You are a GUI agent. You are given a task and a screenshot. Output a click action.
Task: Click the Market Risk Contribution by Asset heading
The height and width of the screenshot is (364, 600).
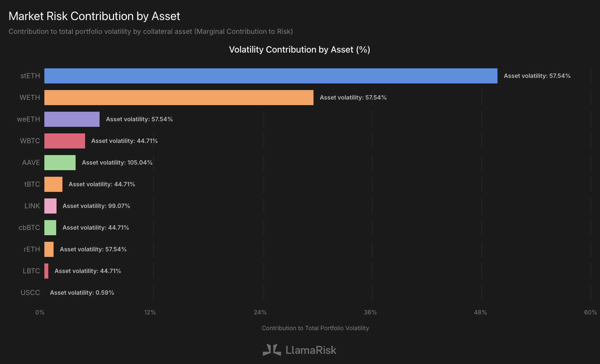point(94,16)
